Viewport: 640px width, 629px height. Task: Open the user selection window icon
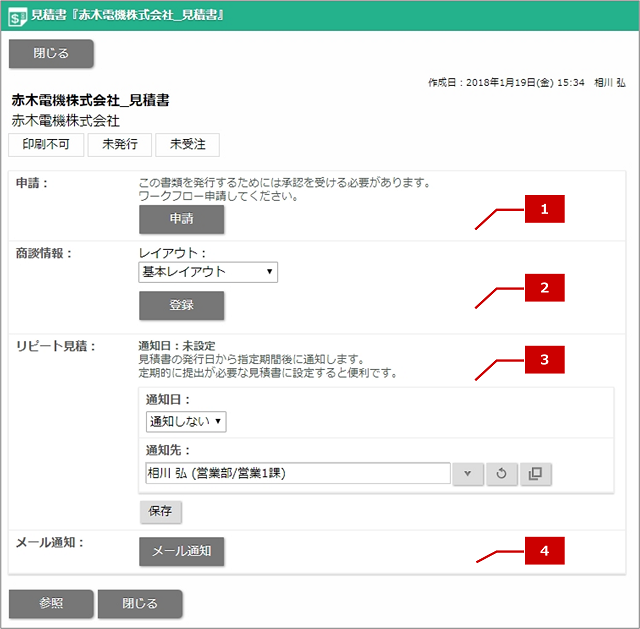(535, 473)
